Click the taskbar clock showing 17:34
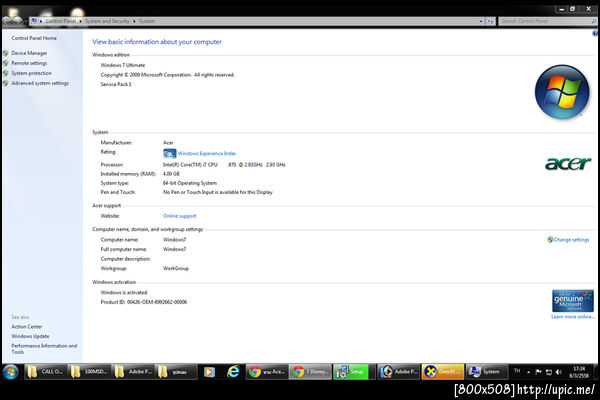The width and height of the screenshot is (600, 400). pos(579,372)
